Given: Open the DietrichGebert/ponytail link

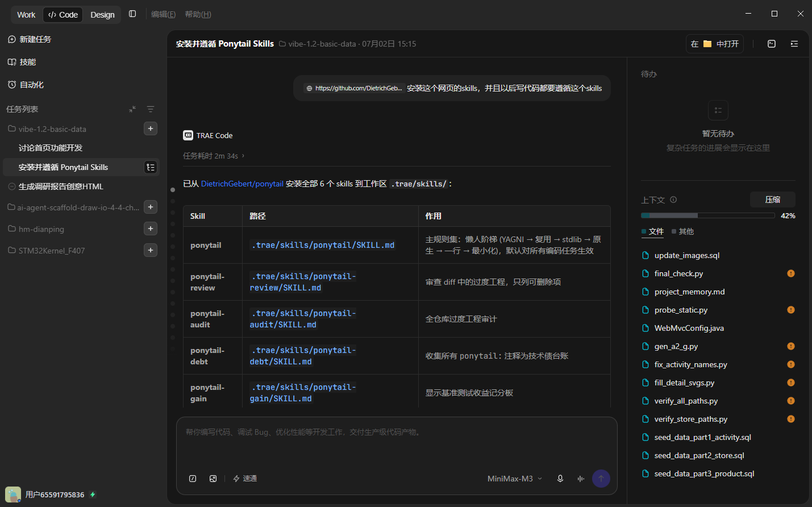Looking at the screenshot, I should (x=242, y=184).
